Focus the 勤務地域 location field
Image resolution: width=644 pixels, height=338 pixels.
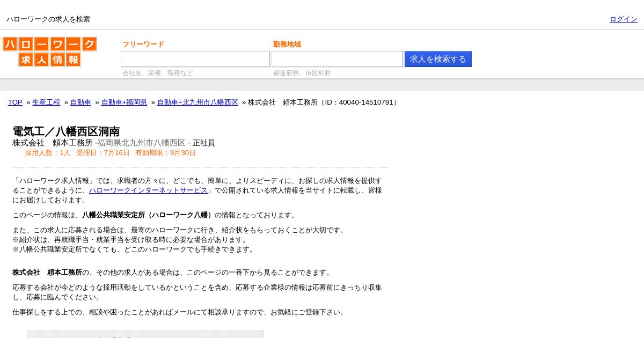coord(337,59)
